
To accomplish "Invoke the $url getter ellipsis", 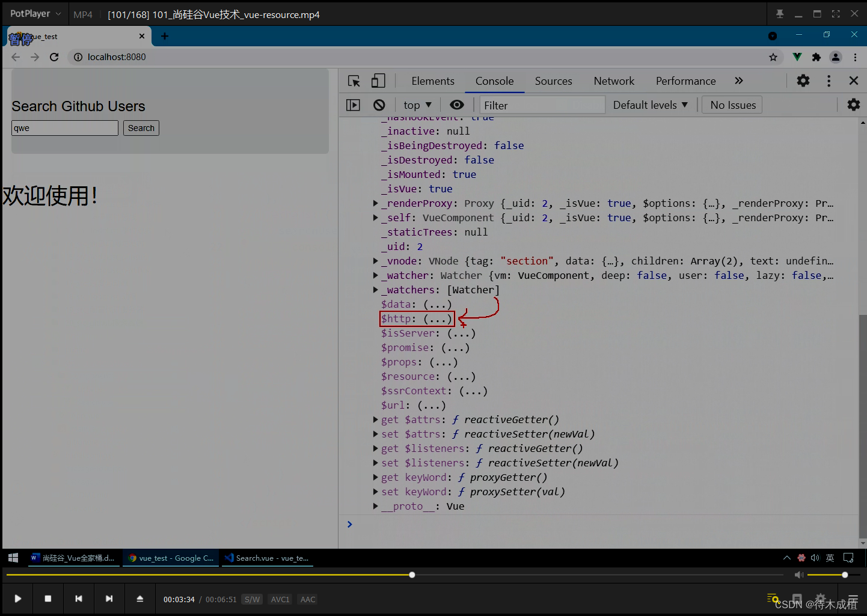I will pos(432,406).
